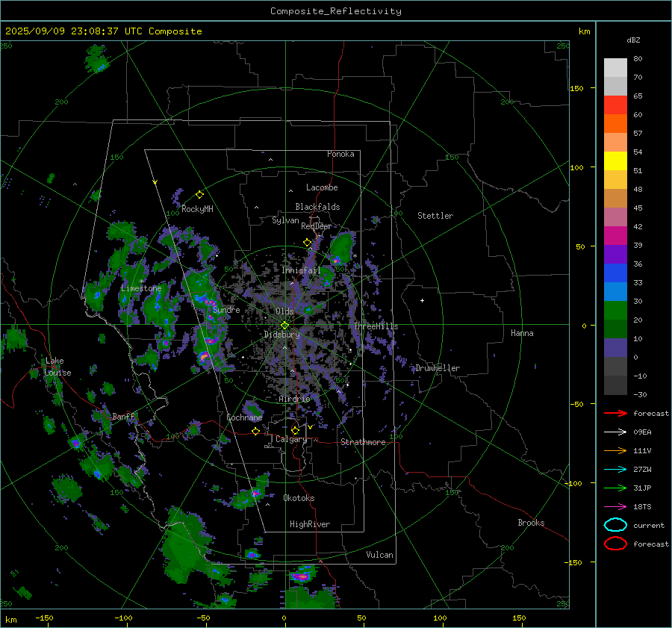The height and width of the screenshot is (628, 672).
Task: Click the Sundre label
Action: point(226,309)
